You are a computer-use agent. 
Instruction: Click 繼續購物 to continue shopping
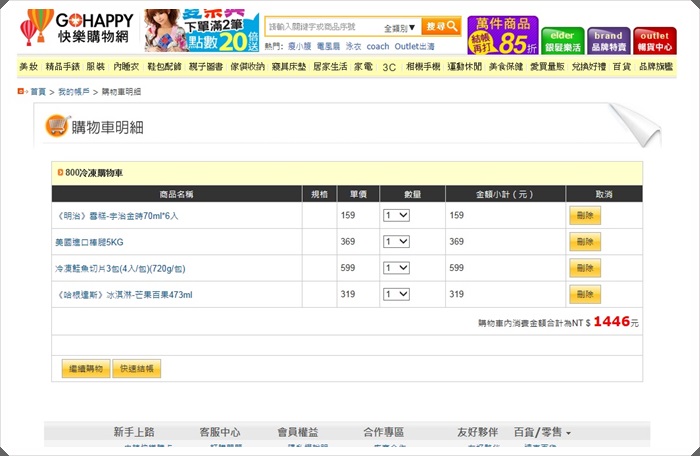84,369
